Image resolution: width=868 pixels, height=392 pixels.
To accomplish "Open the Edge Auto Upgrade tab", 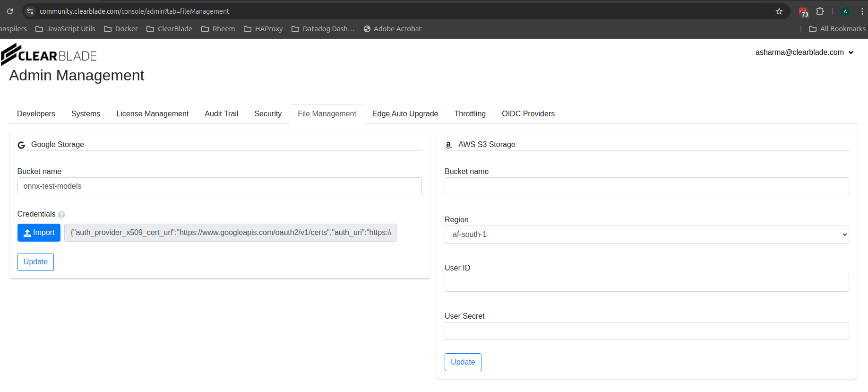I will [x=405, y=114].
